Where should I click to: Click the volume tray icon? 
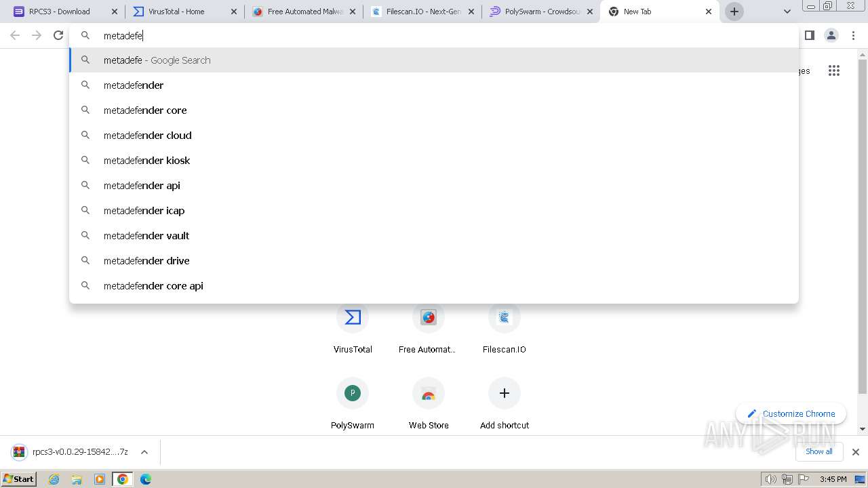771,479
